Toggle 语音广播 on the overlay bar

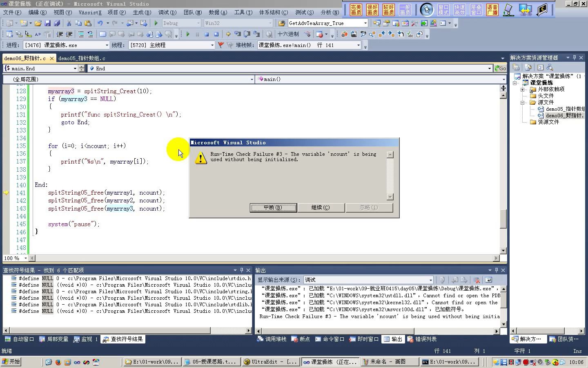[x=492, y=10]
